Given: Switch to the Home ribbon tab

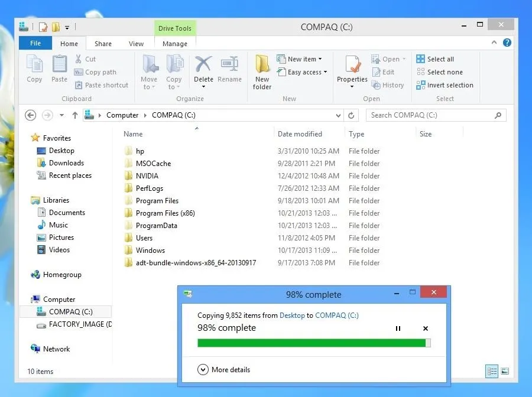Looking at the screenshot, I should click(x=69, y=43).
